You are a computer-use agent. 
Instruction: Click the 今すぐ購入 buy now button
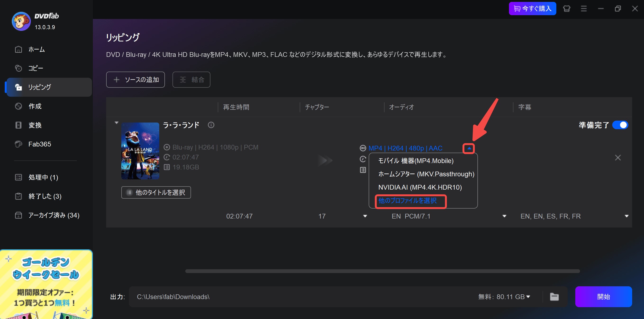pyautogui.click(x=532, y=9)
